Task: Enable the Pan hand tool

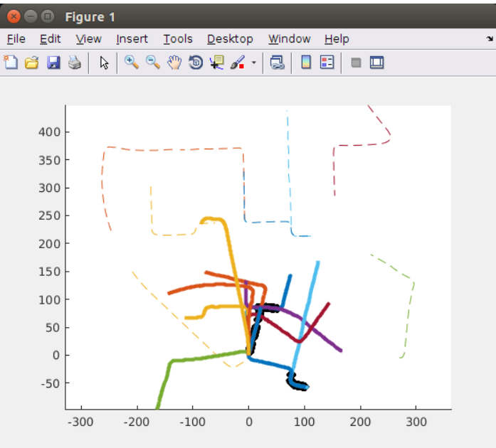Action: [x=174, y=63]
